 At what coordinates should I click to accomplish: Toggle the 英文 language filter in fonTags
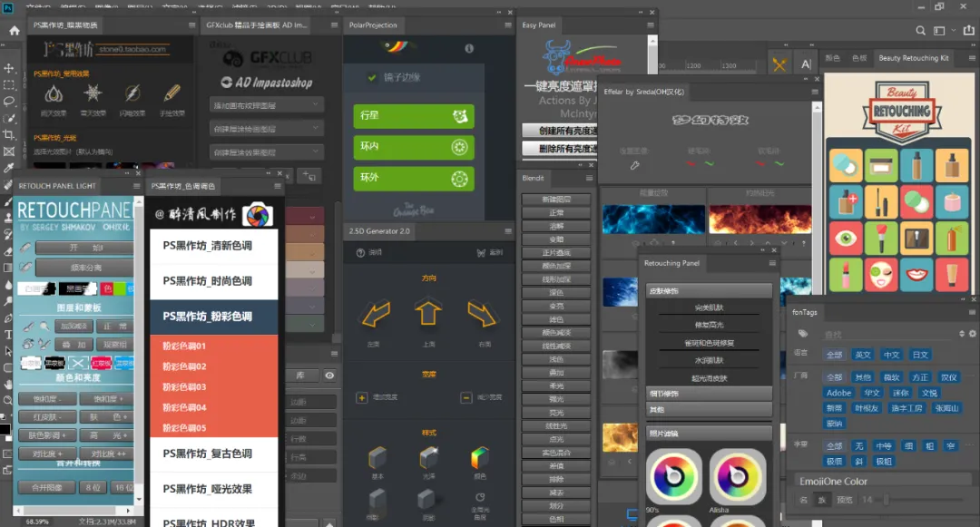[x=863, y=355]
